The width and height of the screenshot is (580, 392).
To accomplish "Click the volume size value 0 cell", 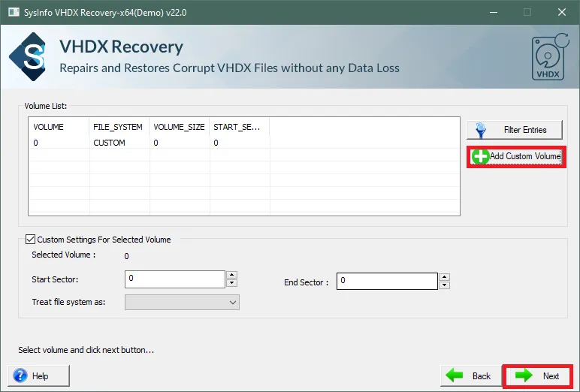I will (x=180, y=143).
